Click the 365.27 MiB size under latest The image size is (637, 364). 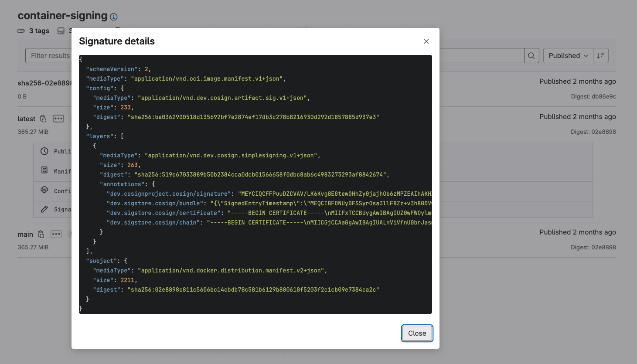point(33,132)
